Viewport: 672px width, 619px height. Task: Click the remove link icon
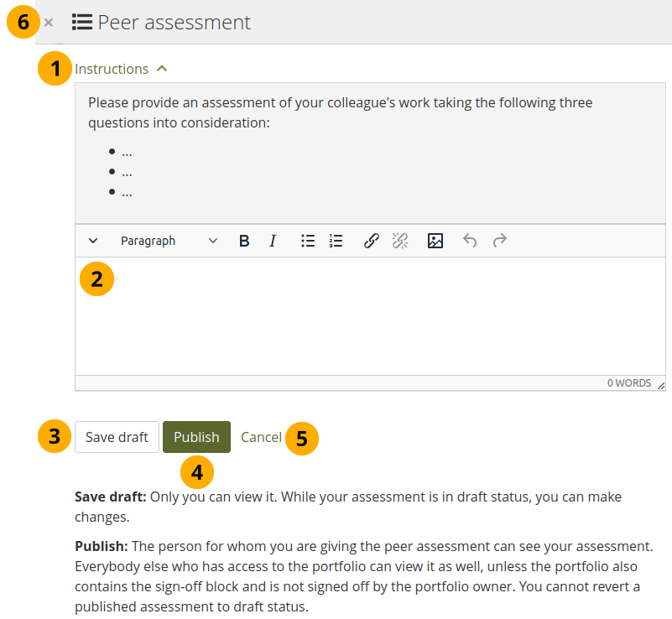400,241
